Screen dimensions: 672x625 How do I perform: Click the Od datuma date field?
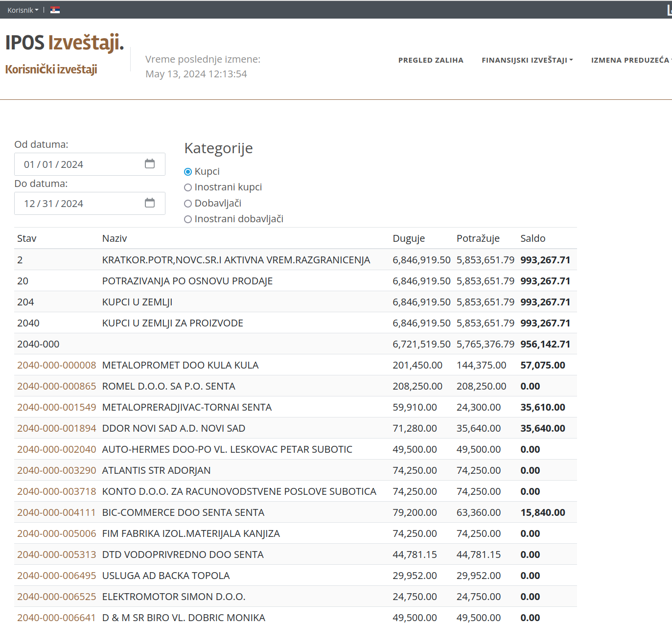(x=78, y=164)
